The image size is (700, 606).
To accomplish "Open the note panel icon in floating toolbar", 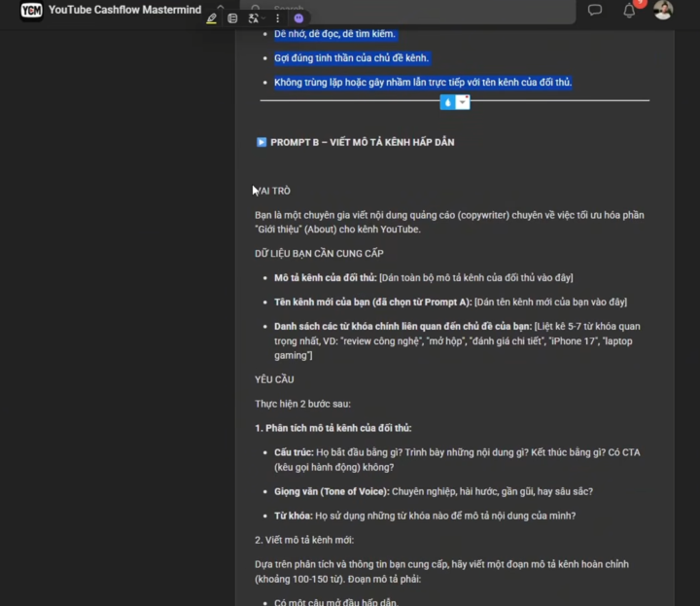I will pyautogui.click(x=232, y=18).
